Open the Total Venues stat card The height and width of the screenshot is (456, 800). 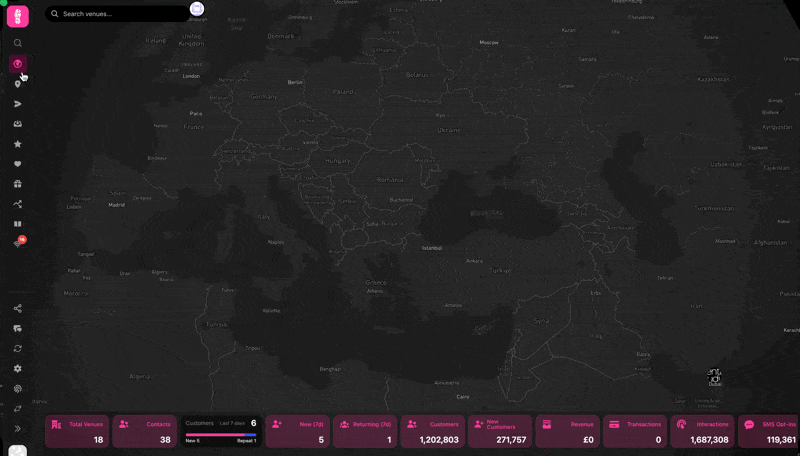coord(77,432)
